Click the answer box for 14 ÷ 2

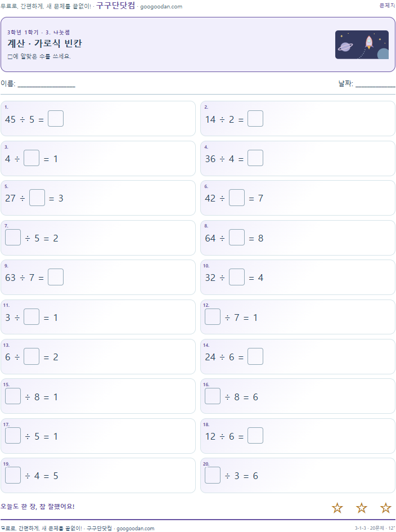tap(255, 119)
